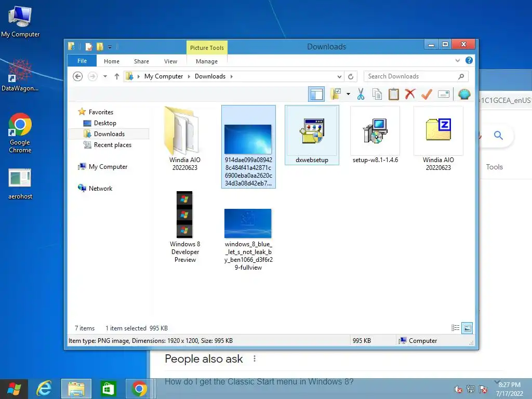The height and width of the screenshot is (399, 532).
Task: Select the Windia AIO 20220623 zip archive
Action: (x=438, y=139)
